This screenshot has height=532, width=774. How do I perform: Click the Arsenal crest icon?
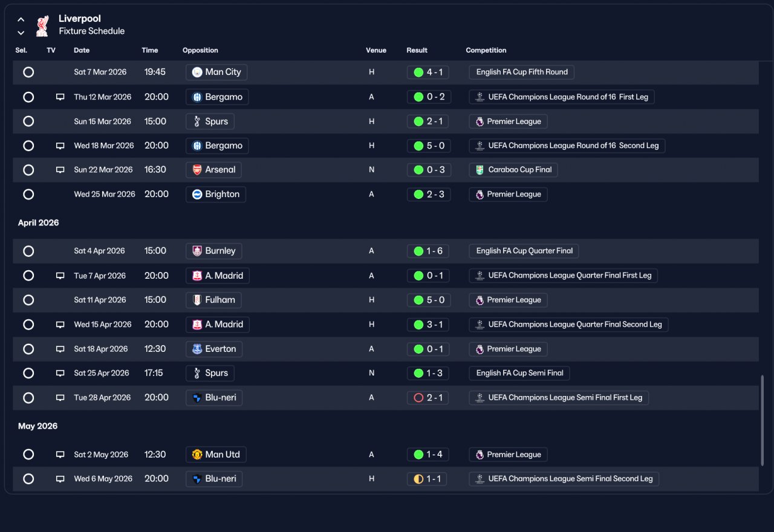click(x=197, y=170)
